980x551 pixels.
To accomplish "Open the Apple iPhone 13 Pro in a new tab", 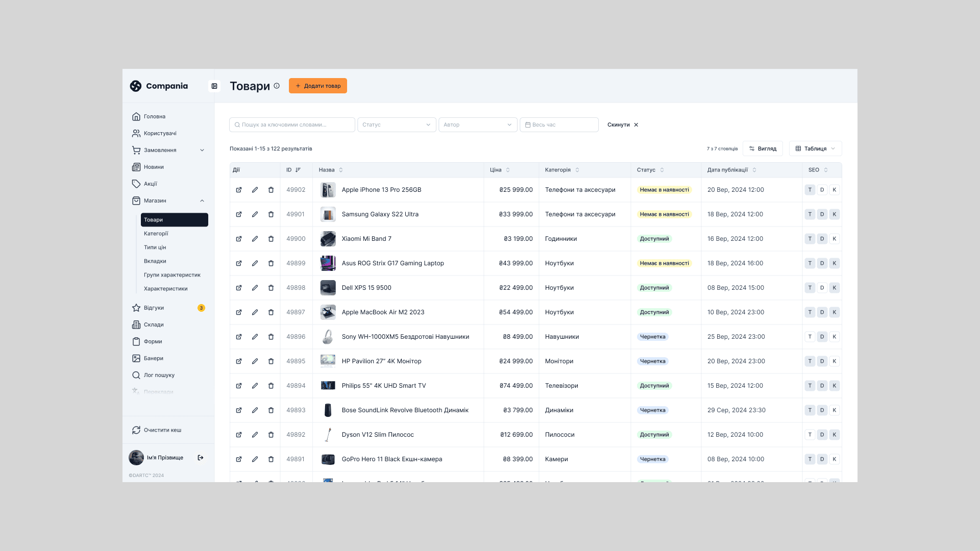I will [x=239, y=190].
